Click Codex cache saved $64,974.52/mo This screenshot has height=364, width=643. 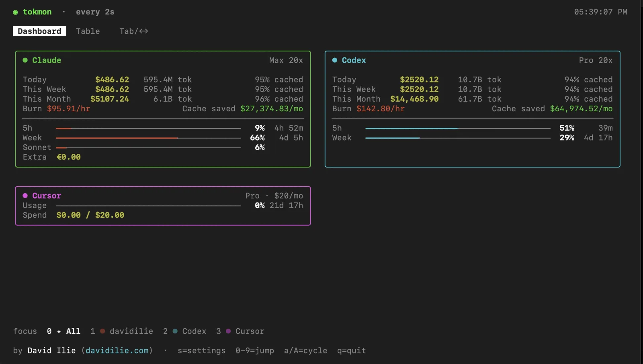pyautogui.click(x=581, y=109)
